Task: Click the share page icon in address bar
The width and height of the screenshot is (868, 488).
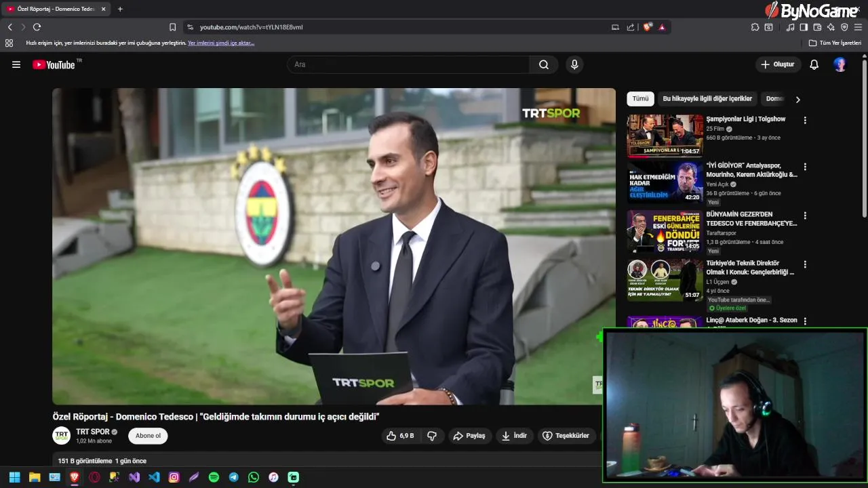Action: click(631, 27)
